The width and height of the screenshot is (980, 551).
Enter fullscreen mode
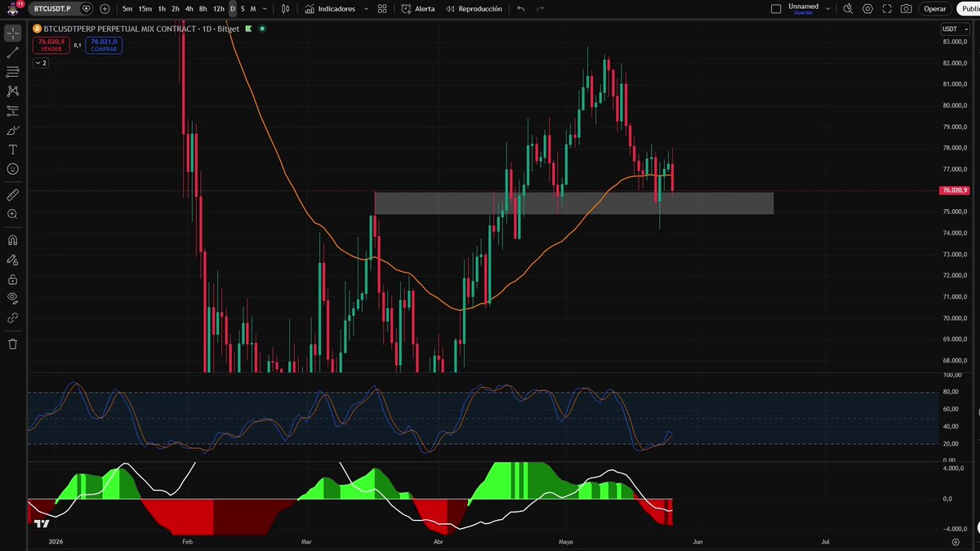(x=887, y=9)
